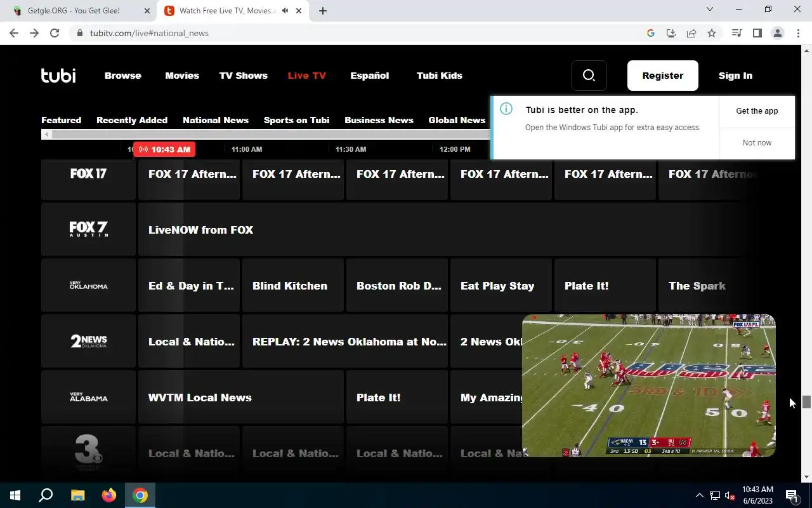Click the install app icon in address bar

671,33
